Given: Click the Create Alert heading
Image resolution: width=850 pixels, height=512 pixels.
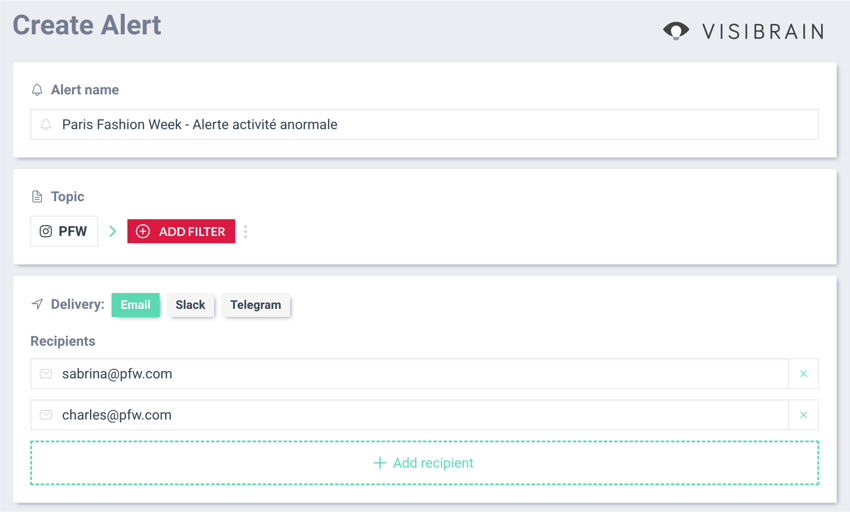Looking at the screenshot, I should point(87,25).
